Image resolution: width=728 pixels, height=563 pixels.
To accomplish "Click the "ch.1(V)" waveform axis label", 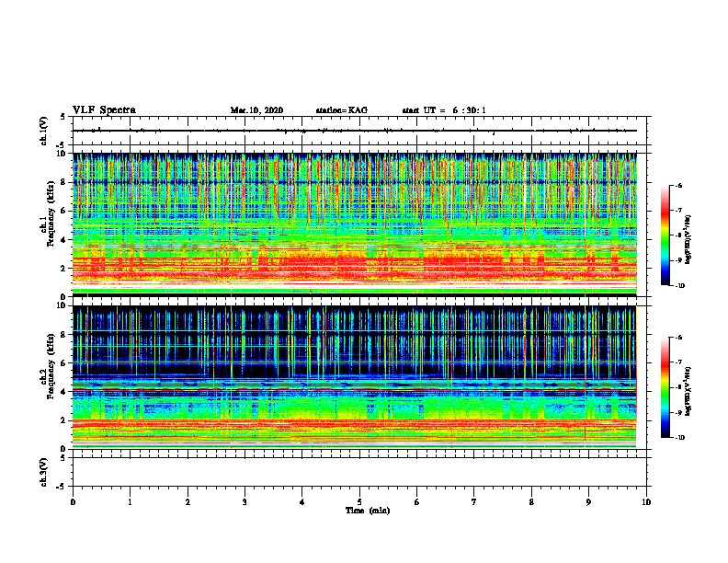I will 43,131.
